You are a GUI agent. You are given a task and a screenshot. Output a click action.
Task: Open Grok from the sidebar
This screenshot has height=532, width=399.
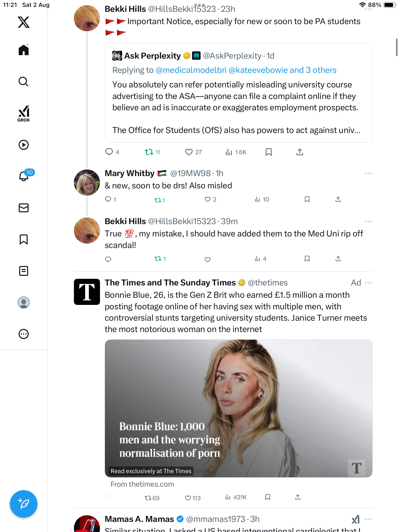pos(24,114)
